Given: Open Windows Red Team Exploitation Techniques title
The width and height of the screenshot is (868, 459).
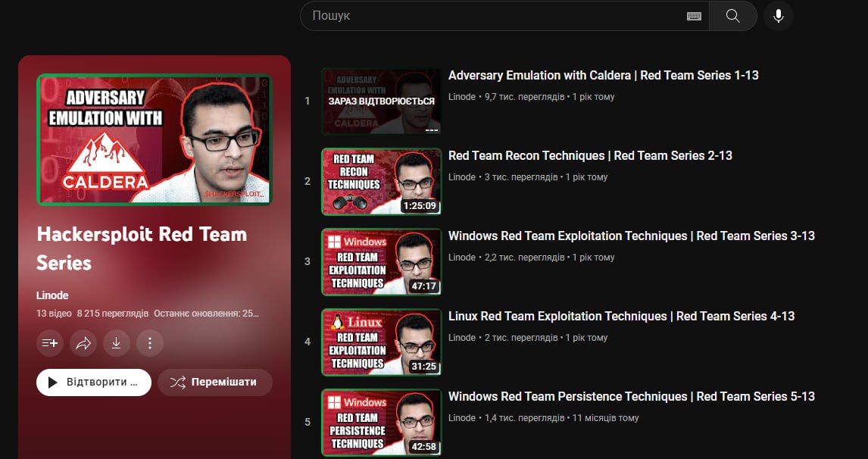Looking at the screenshot, I should (x=631, y=236).
